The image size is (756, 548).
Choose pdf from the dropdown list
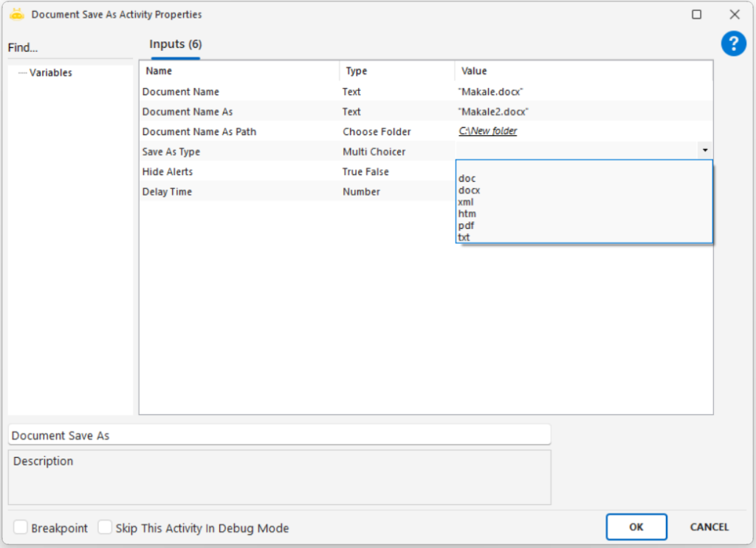point(466,225)
